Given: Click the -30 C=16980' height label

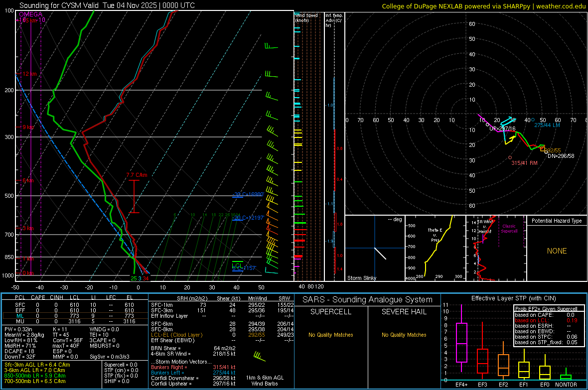Looking at the screenshot, I should (x=248, y=194).
